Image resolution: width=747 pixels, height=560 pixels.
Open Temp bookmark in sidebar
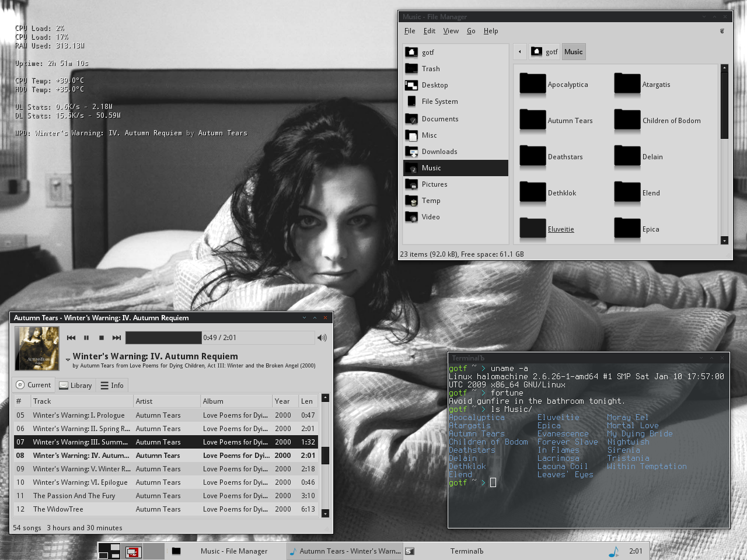[x=455, y=201]
